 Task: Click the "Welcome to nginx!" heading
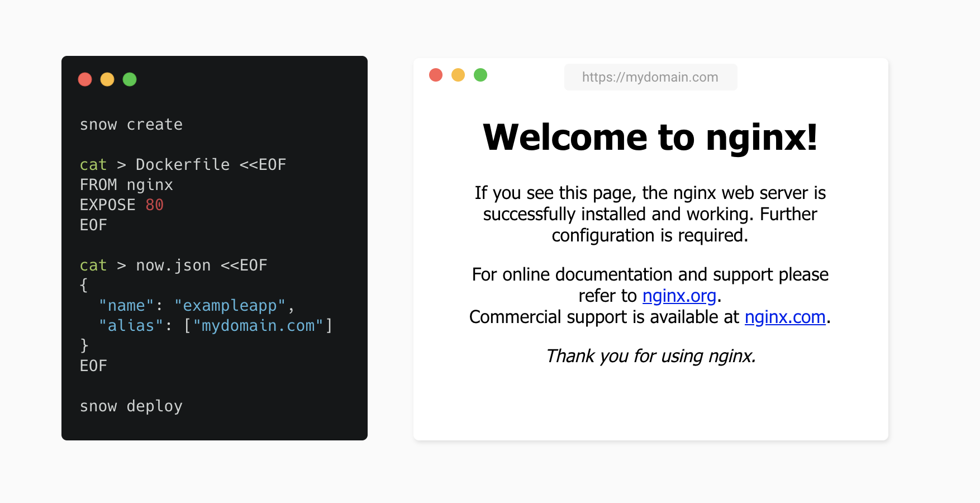(x=650, y=137)
